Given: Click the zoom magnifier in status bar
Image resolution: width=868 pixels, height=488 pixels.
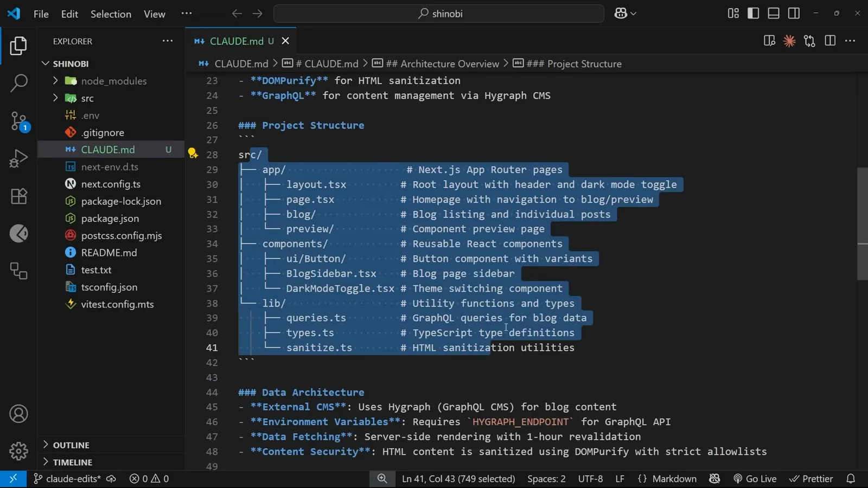Looking at the screenshot, I should pyautogui.click(x=382, y=479).
